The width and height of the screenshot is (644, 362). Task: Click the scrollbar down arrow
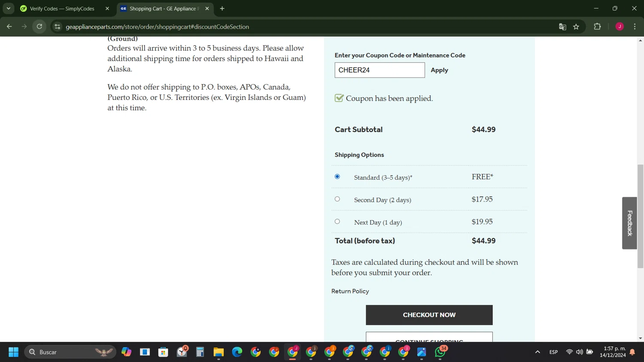click(x=640, y=338)
